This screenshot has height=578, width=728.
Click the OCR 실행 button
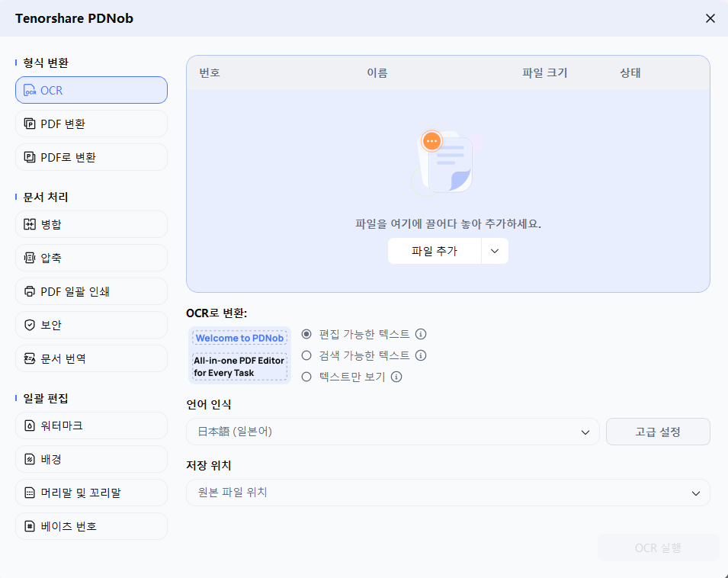coord(658,547)
